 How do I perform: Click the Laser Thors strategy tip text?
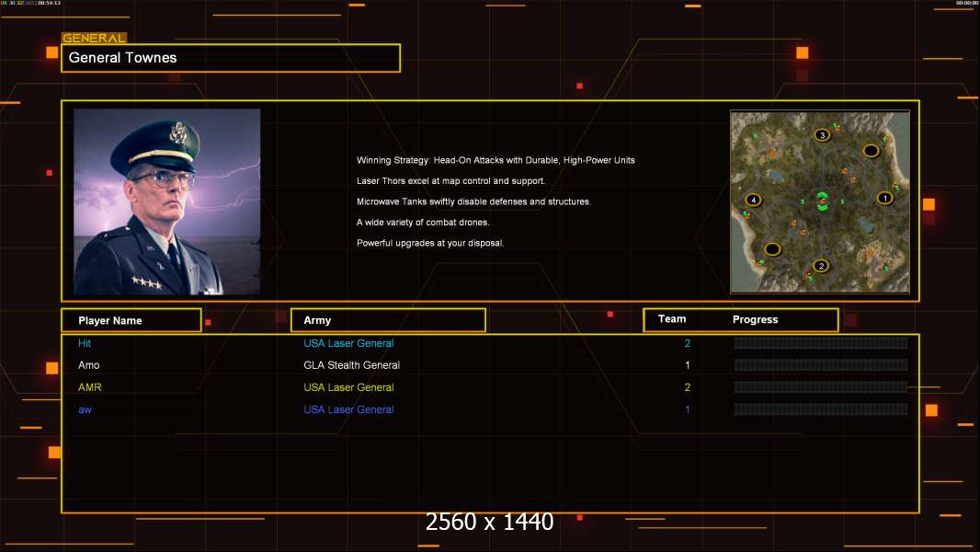tap(450, 181)
